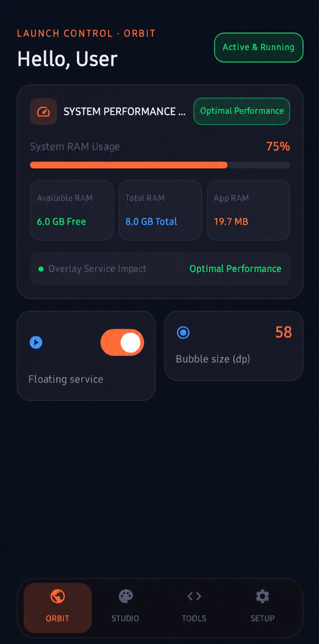
Task: Open the Total RAM card
Action: (x=160, y=210)
